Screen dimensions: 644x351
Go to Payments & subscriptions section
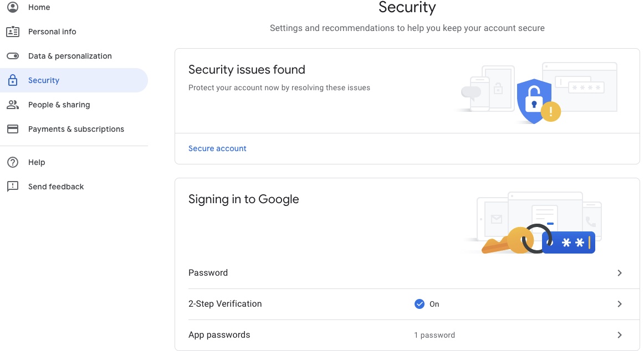click(x=76, y=129)
